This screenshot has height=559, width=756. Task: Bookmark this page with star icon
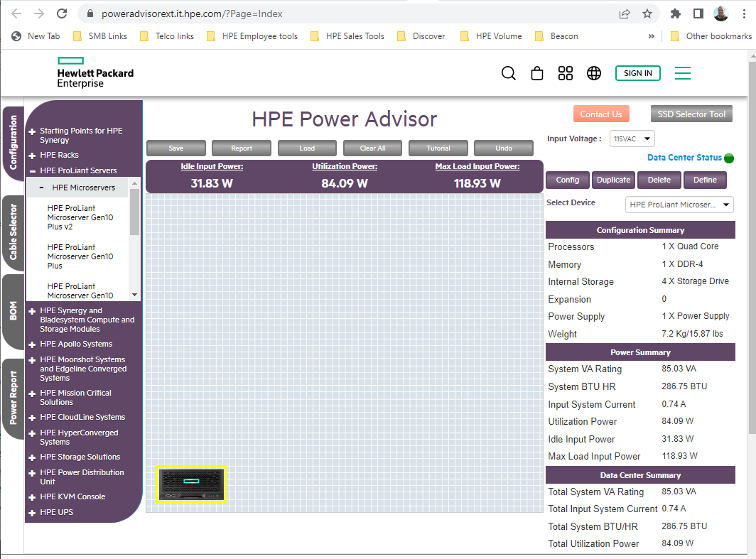tap(647, 13)
